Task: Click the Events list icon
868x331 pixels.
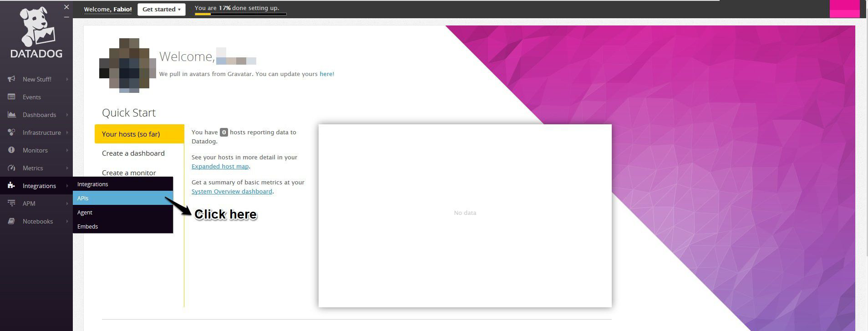Action: pyautogui.click(x=12, y=97)
